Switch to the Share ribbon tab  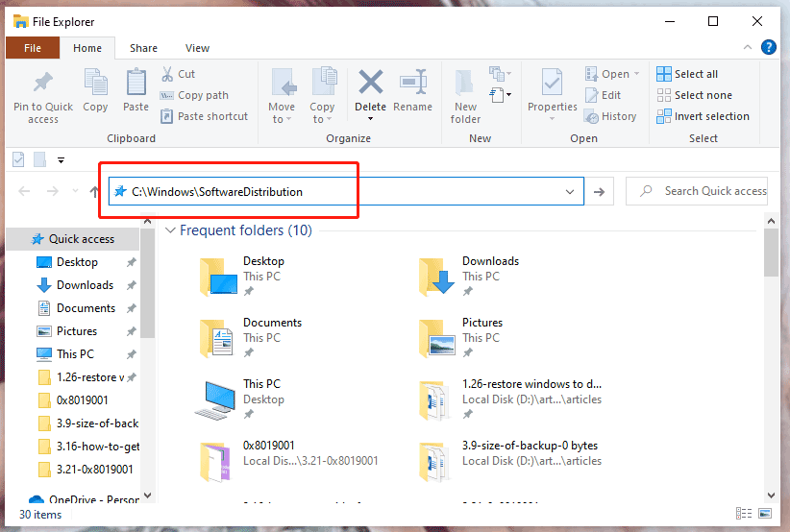[x=143, y=48]
